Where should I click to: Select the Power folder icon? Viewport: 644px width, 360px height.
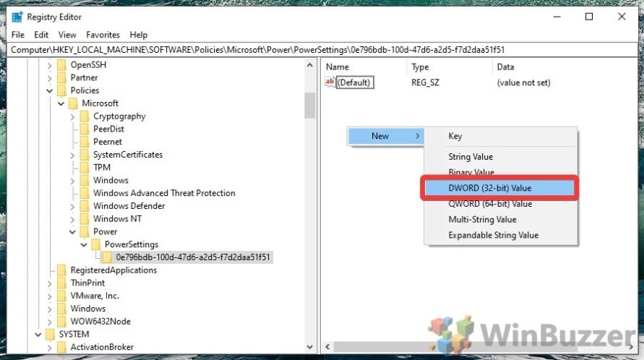[85, 231]
